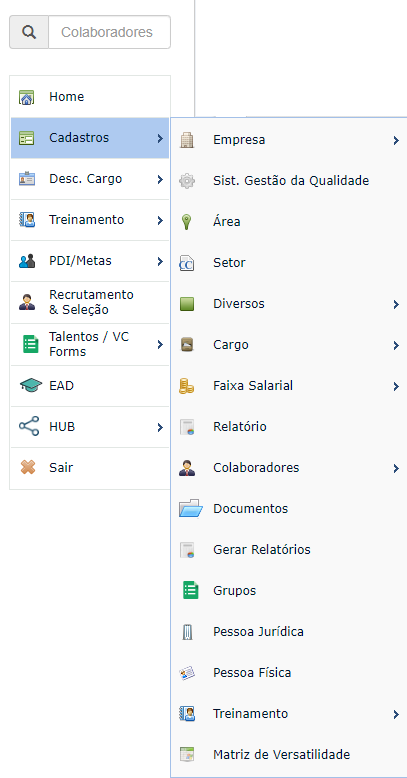Click the gear icon for Sist. Gestão da Qualidade

tap(187, 181)
